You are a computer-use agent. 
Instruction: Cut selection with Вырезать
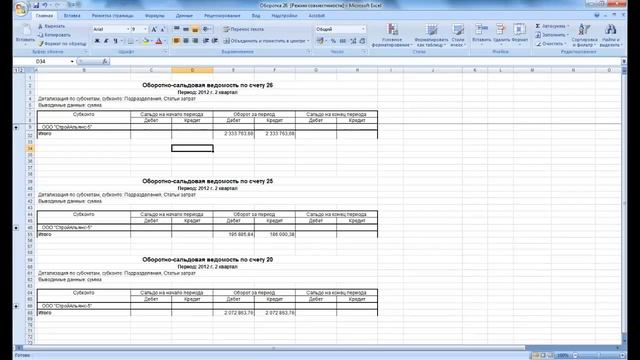click(x=51, y=26)
